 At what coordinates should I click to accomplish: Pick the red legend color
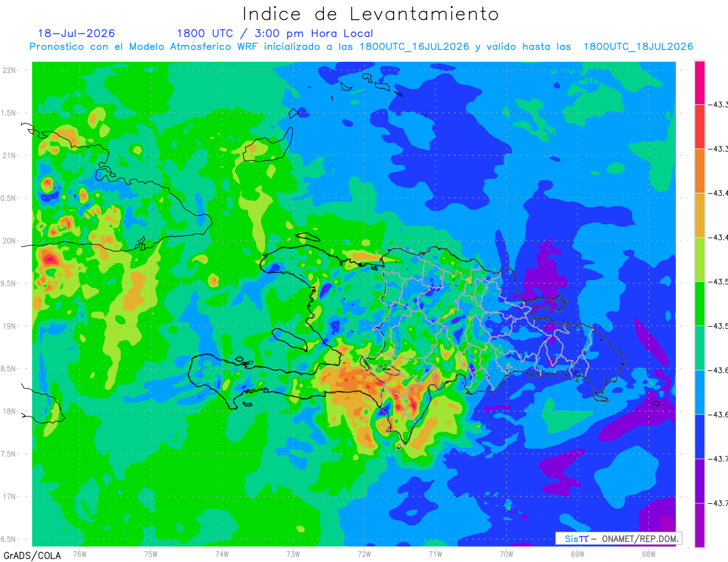[x=699, y=126]
